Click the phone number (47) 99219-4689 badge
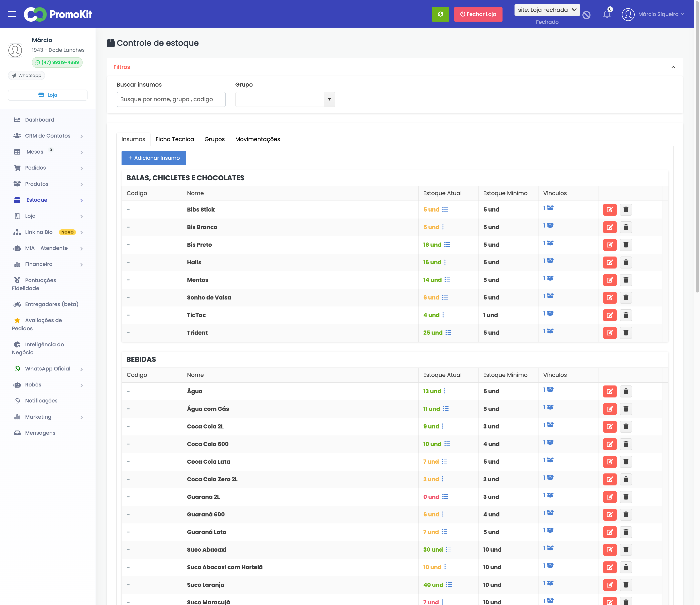The width and height of the screenshot is (700, 605). click(57, 63)
